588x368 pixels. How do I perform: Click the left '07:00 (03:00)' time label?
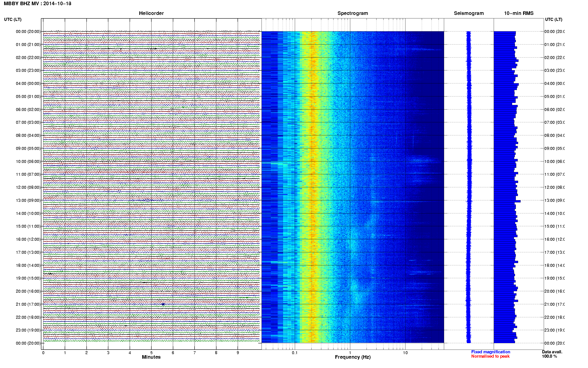pos(28,122)
